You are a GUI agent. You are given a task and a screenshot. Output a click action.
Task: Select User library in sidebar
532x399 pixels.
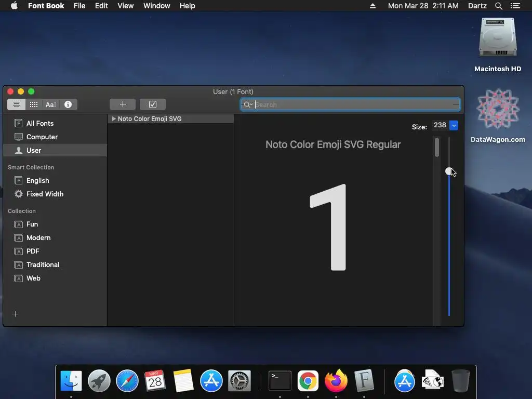coord(55,150)
